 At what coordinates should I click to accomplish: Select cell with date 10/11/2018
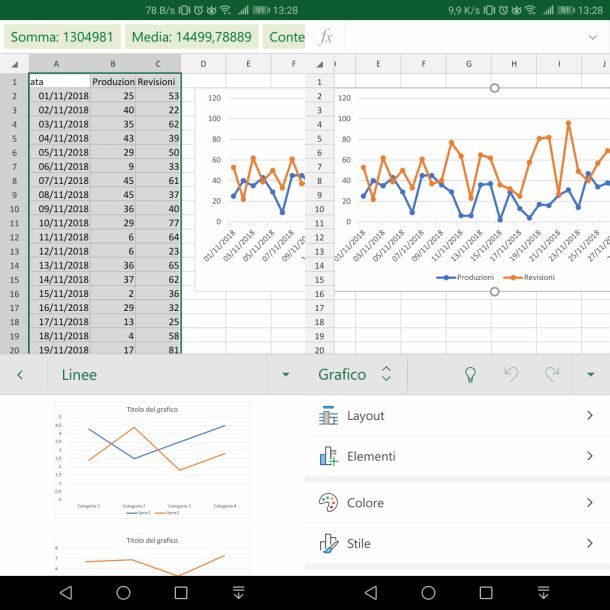[x=60, y=223]
